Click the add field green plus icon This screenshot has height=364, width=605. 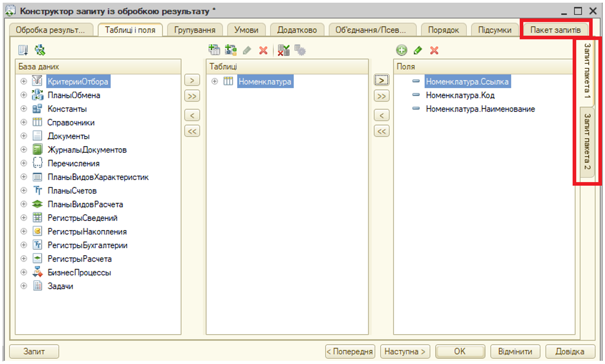tap(402, 50)
